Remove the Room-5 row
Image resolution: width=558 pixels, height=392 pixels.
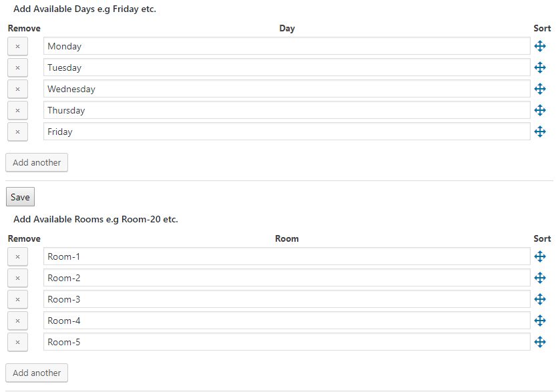[17, 342]
